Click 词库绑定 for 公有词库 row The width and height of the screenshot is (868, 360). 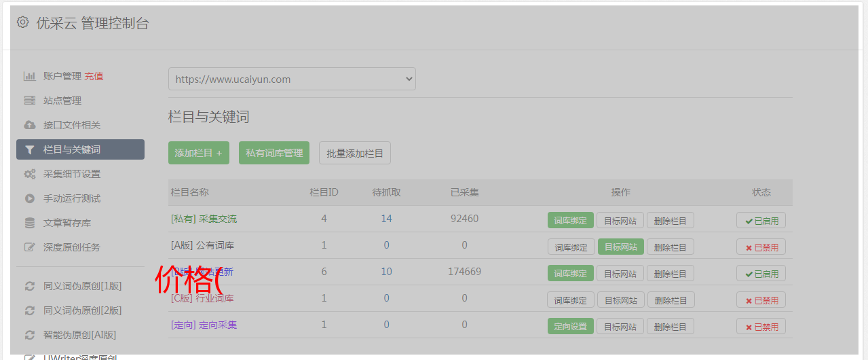point(571,247)
